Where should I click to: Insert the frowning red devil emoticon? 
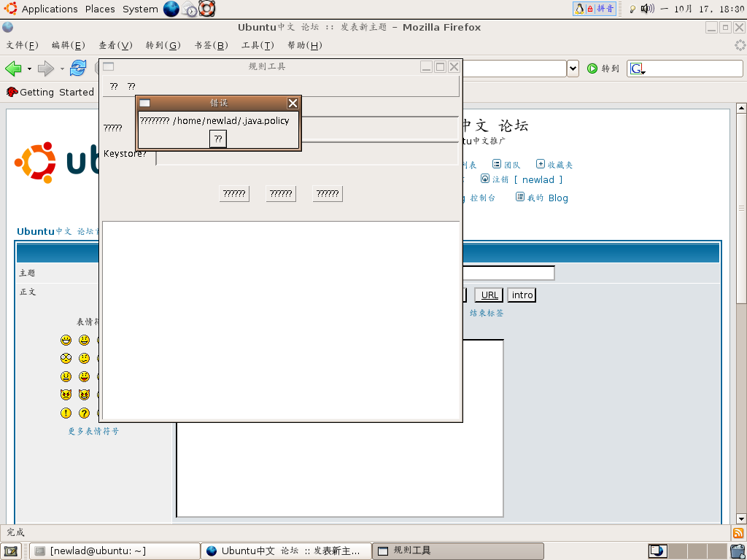point(66,394)
